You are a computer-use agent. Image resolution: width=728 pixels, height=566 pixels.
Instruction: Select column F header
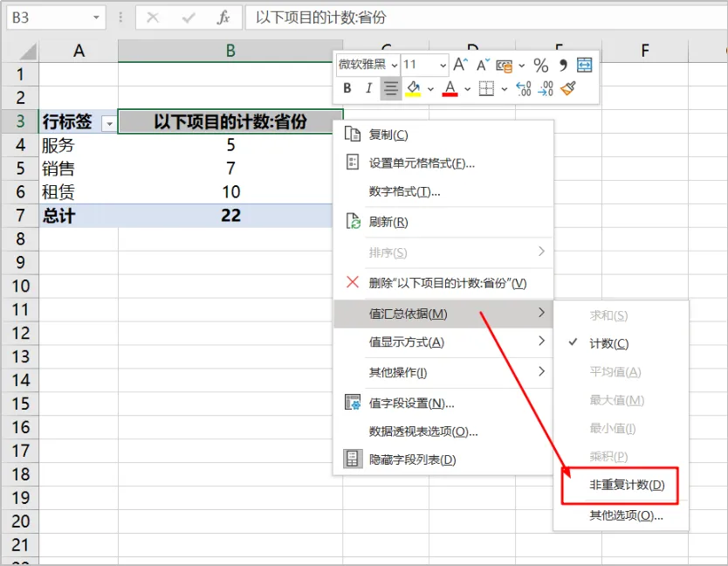pos(645,51)
